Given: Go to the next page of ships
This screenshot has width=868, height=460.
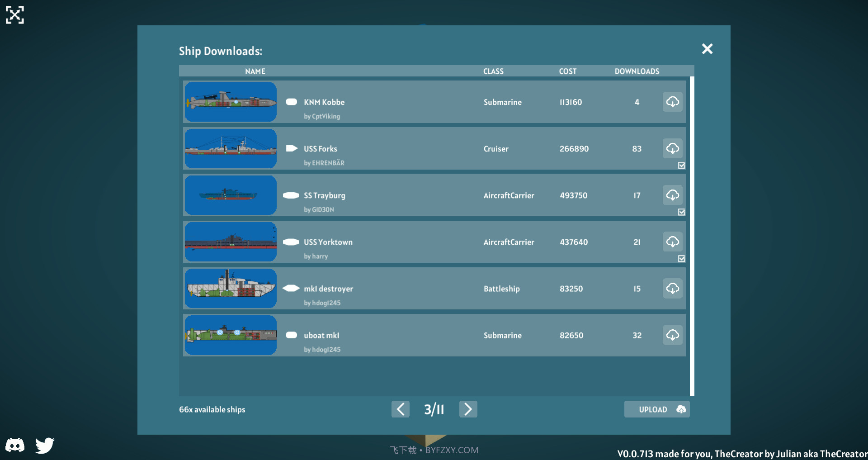Looking at the screenshot, I should pos(468,409).
